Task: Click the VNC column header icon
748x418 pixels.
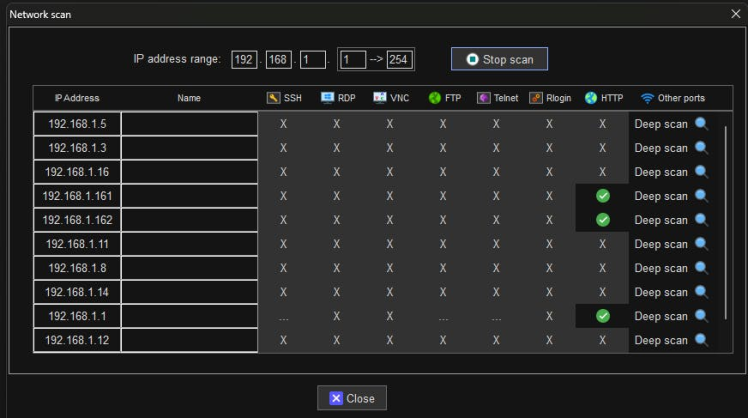Action: click(x=380, y=98)
